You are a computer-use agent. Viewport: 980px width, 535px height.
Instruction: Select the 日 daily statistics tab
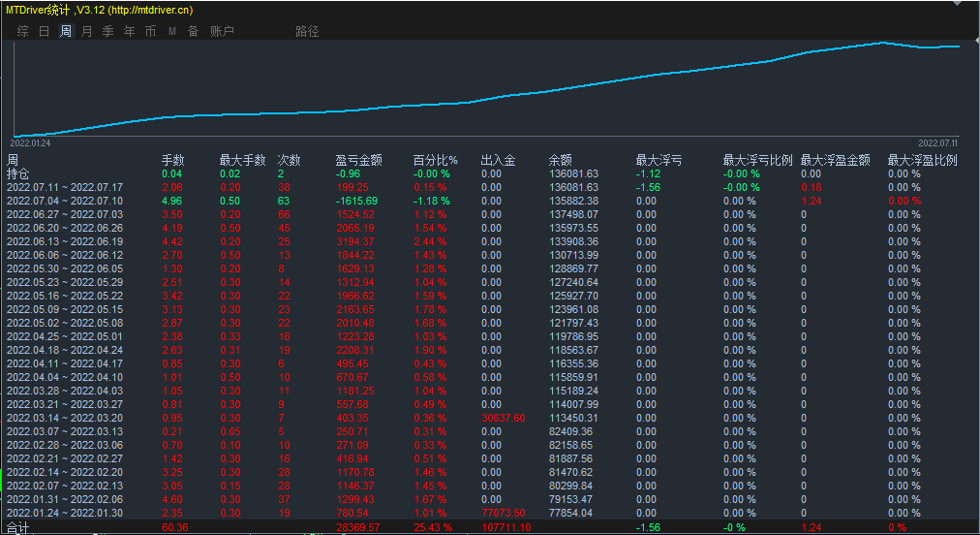click(x=44, y=31)
